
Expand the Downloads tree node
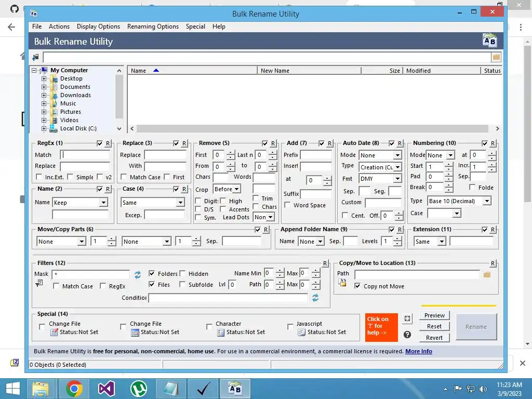[x=44, y=96]
